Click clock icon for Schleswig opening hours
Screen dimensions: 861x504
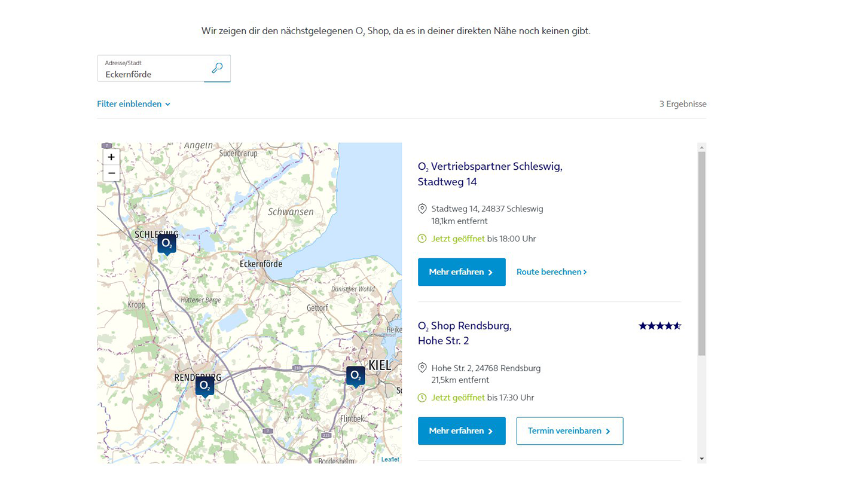click(x=422, y=239)
